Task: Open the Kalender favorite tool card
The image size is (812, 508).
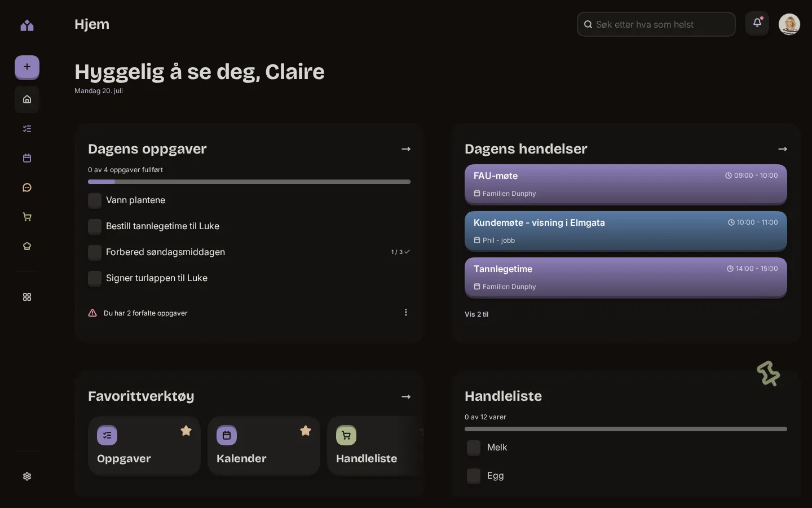Action: 264,446
